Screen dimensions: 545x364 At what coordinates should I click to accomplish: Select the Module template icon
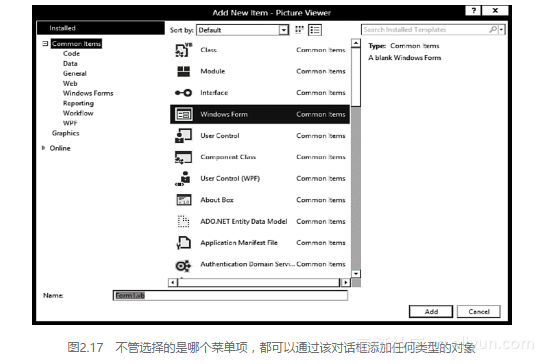[183, 71]
